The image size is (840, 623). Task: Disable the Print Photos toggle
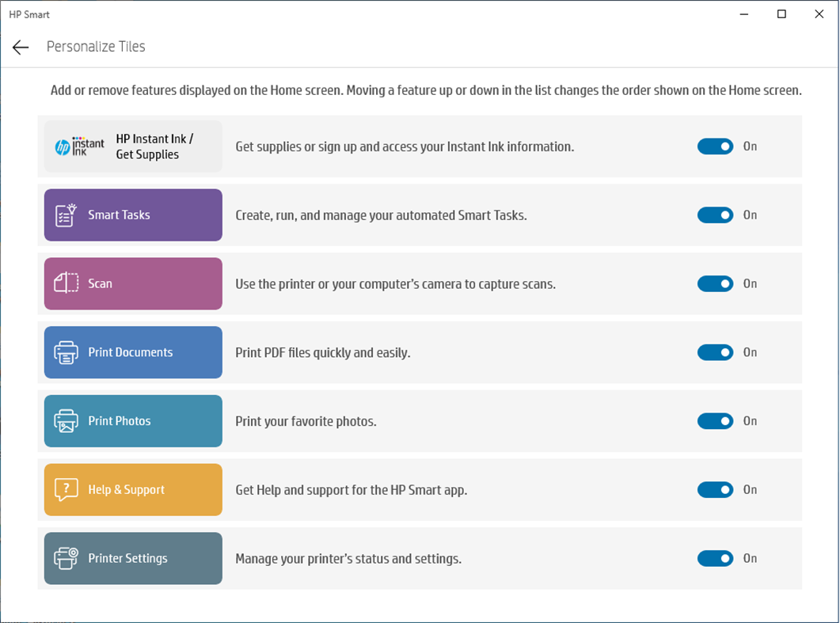[715, 420]
